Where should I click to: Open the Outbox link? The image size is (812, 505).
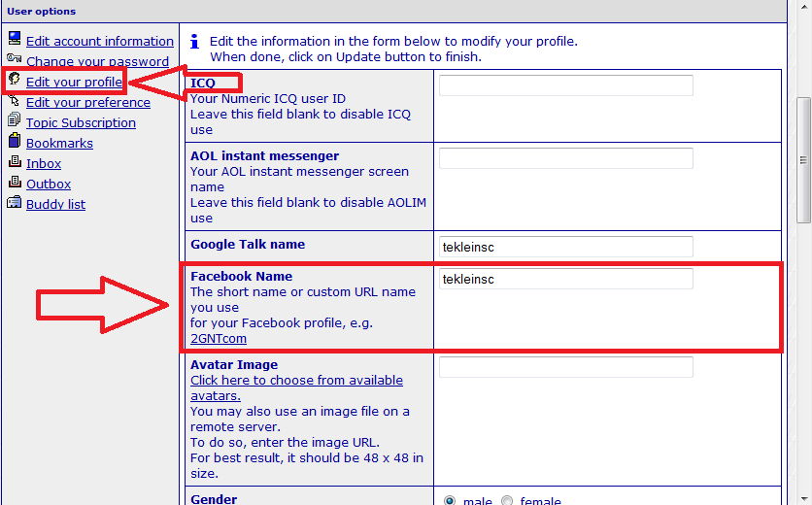coord(49,184)
